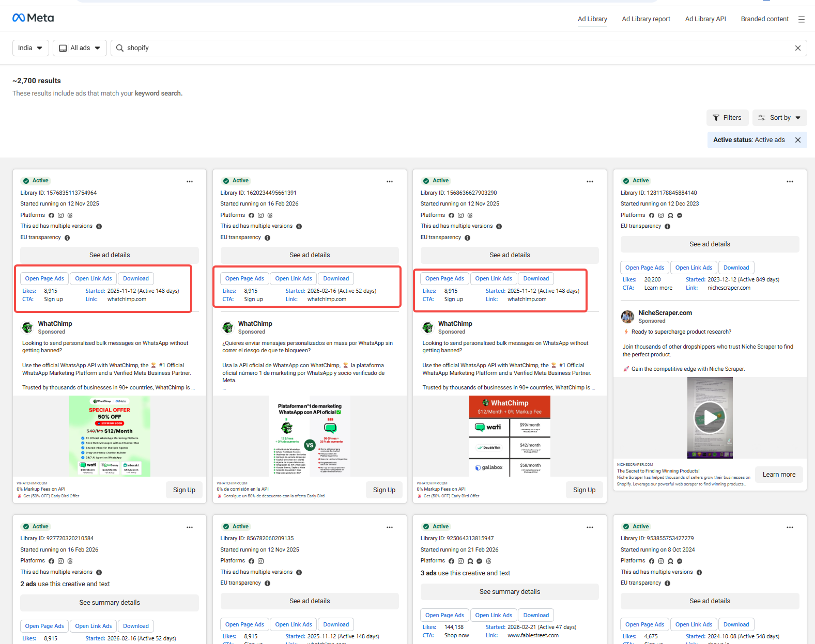This screenshot has height=644, width=815.
Task: Download ad 1568636627903290
Action: [x=536, y=279]
